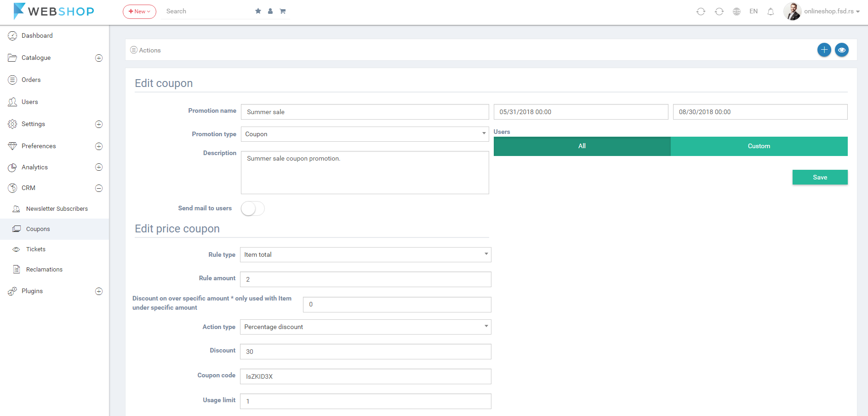Screen dimensions: 868x416
Task: Open the Rule type dropdown
Action: click(365, 254)
